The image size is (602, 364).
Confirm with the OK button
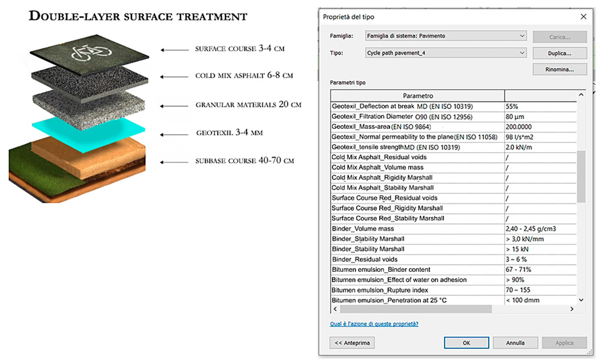(x=466, y=343)
